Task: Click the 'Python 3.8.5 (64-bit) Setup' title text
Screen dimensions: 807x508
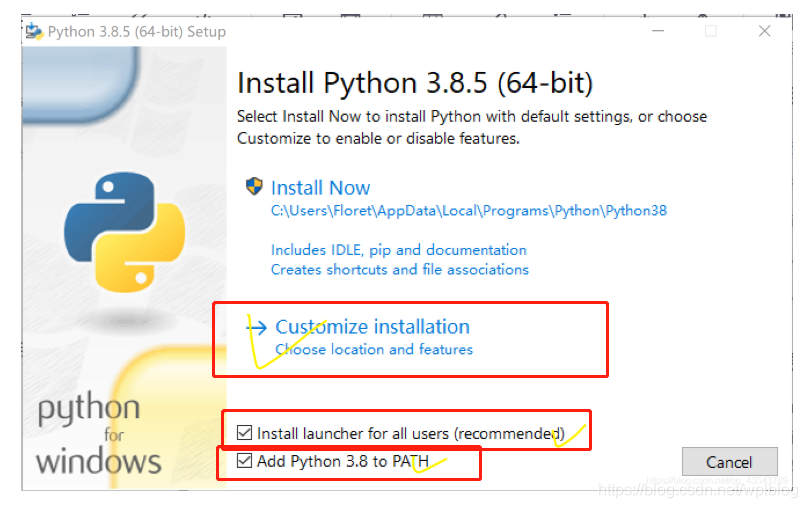Action: 137,32
